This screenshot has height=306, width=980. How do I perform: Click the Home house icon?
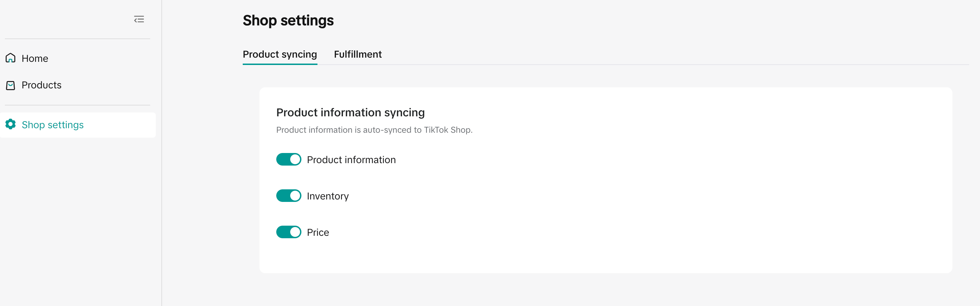[10, 58]
